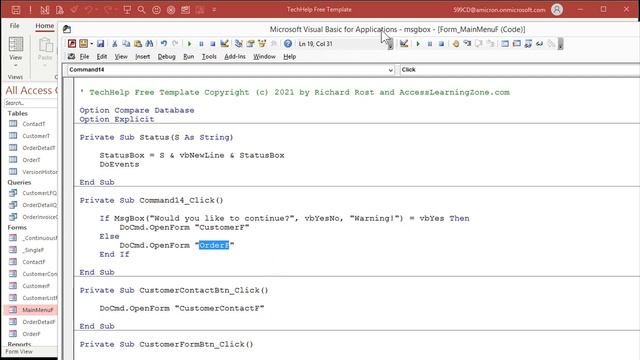The height and width of the screenshot is (360, 640).
Task: Click the Access View button in ribbon
Action: point(16,53)
